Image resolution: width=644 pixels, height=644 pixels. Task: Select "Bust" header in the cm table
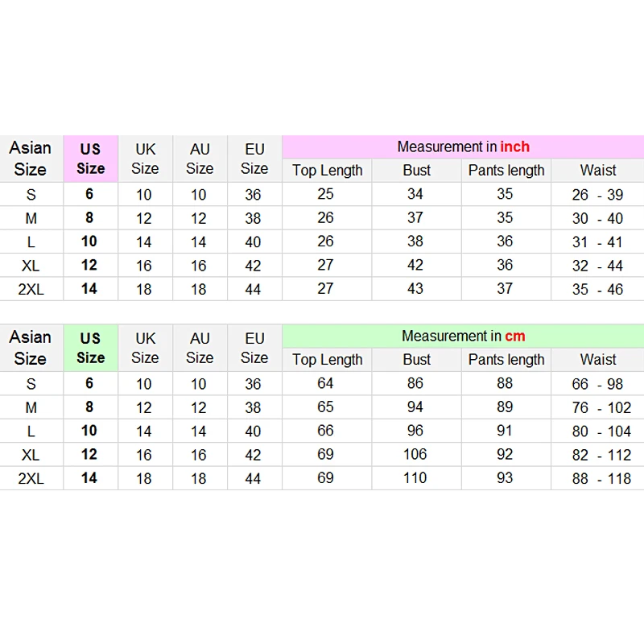click(x=416, y=360)
